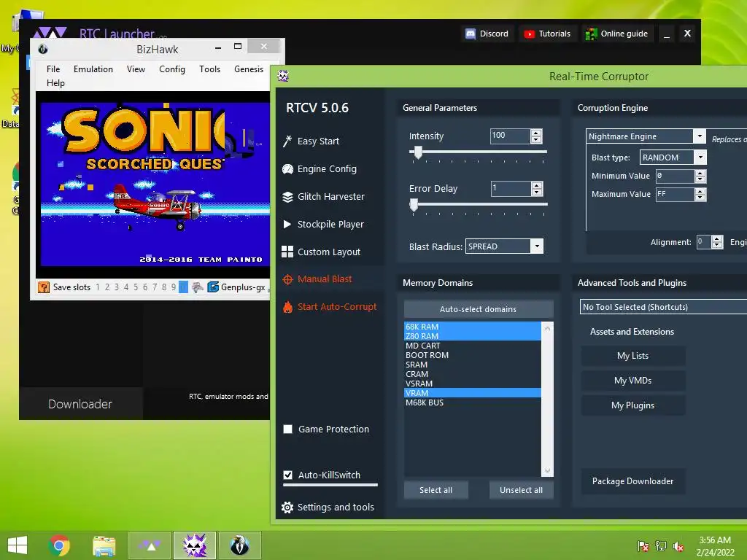The image size is (747, 560).
Task: Open Package Downloader button
Action: tap(633, 481)
